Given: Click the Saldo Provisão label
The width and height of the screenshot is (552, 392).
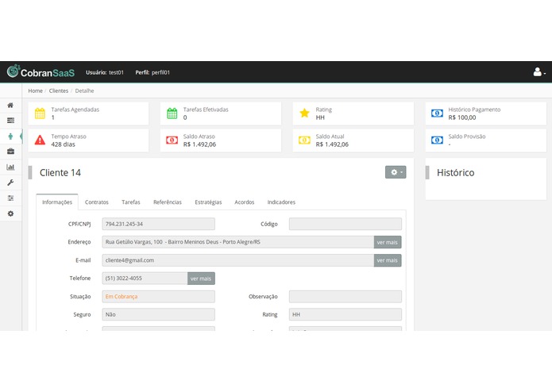Looking at the screenshot, I should [467, 136].
